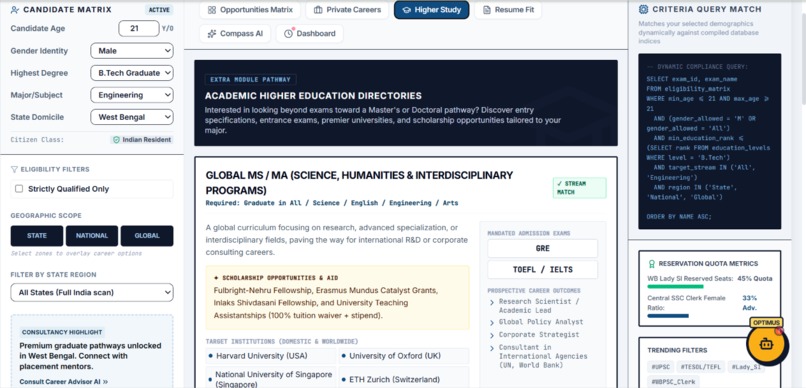Select the #TESOL/TEFL trending filter
The image size is (806, 388).
(x=700, y=367)
